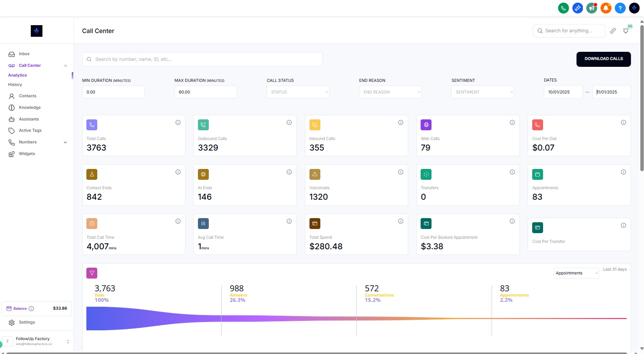Show info for AI Ends card
Screen dimensions: 644x354
coord(289,172)
